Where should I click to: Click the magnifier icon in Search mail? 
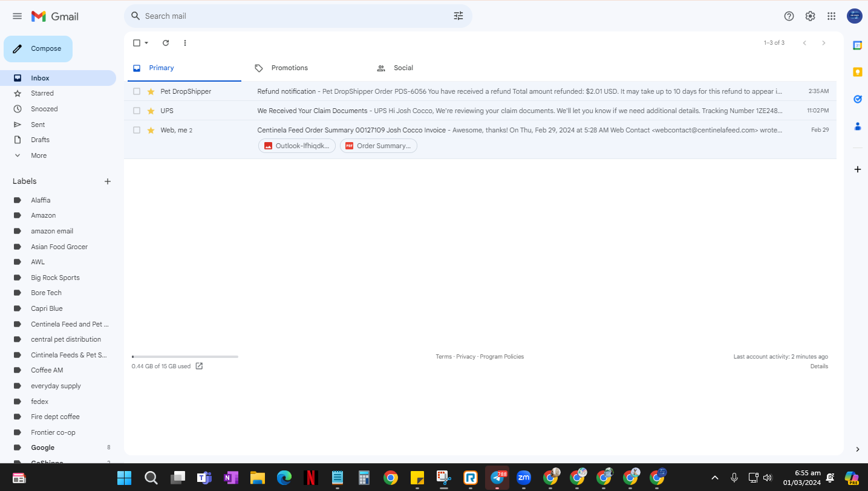pyautogui.click(x=135, y=16)
